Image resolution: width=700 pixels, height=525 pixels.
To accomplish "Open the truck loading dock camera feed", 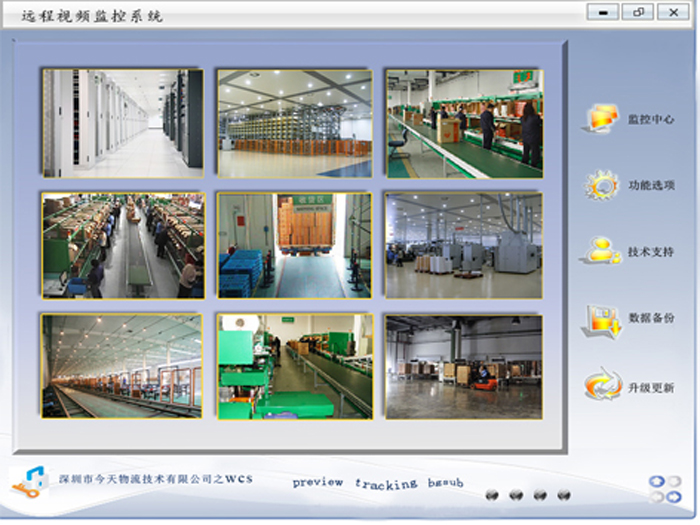I will point(295,246).
